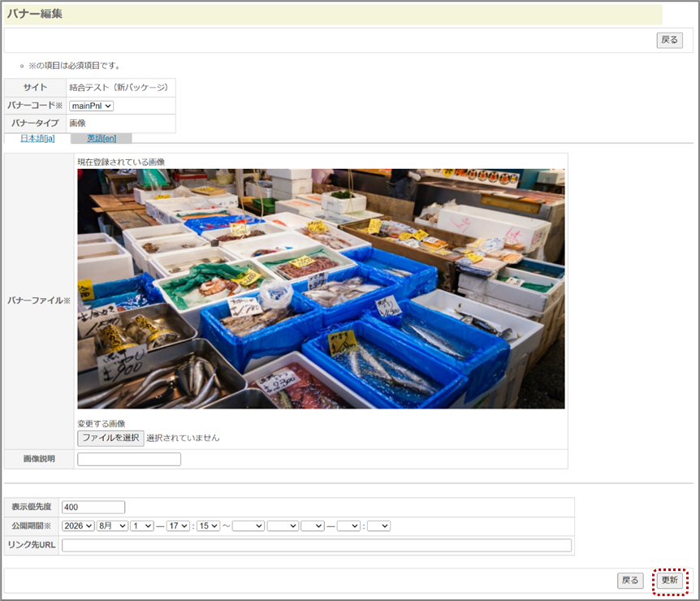Click the 戻る button under the バナー編集 header
The image size is (700, 601).
[669, 40]
